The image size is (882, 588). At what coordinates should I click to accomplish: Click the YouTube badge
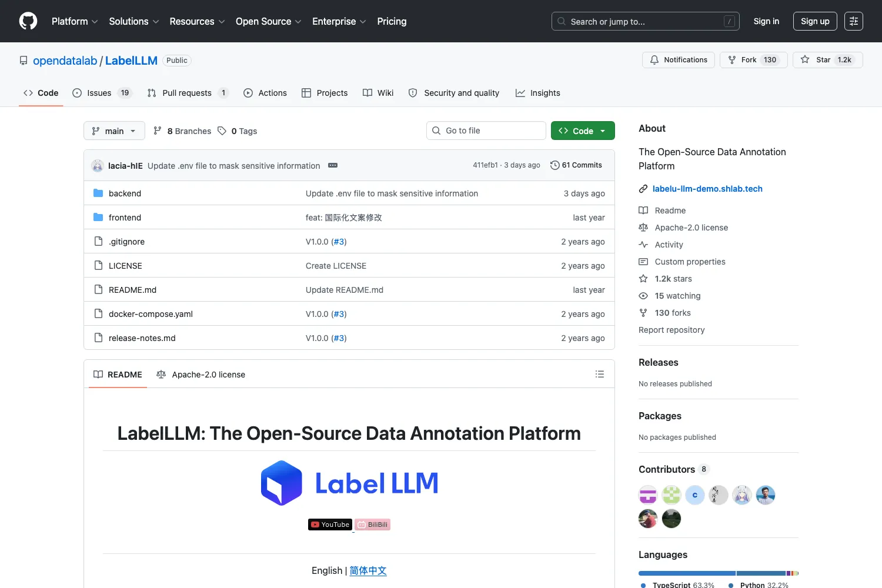pyautogui.click(x=330, y=524)
